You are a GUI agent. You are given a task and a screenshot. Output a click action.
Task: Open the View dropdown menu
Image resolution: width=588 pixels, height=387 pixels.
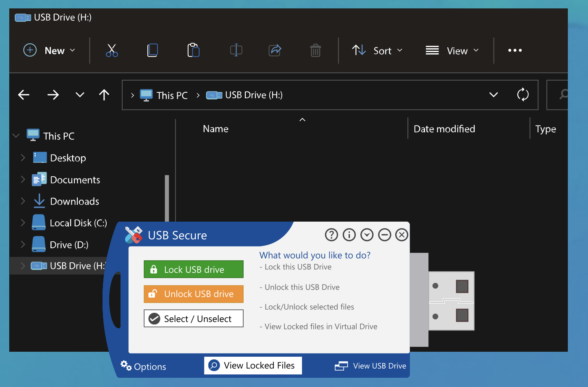tap(452, 50)
